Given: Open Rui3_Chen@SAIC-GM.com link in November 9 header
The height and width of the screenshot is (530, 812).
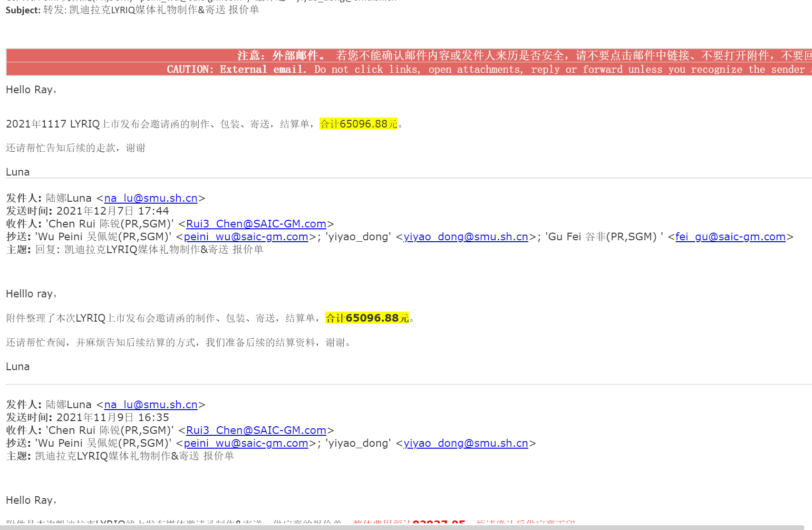Looking at the screenshot, I should coord(256,431).
